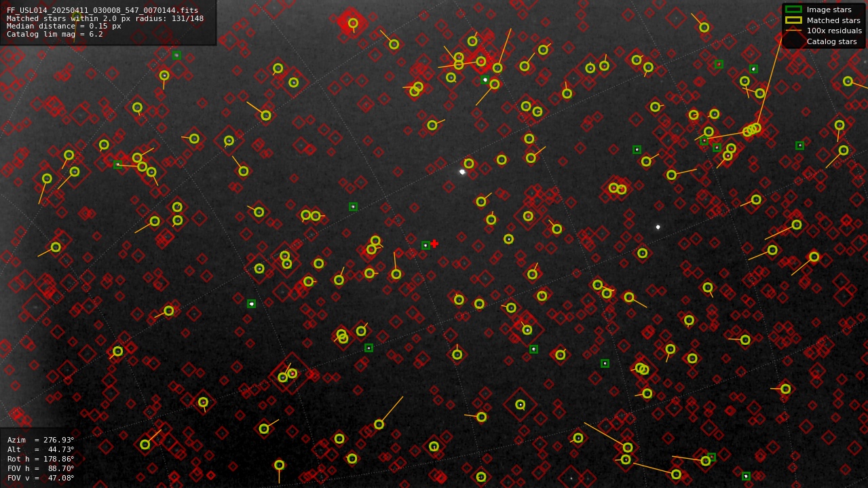The height and width of the screenshot is (488, 868).
Task: Click the 'Matched stars' legend label
Action: click(833, 20)
